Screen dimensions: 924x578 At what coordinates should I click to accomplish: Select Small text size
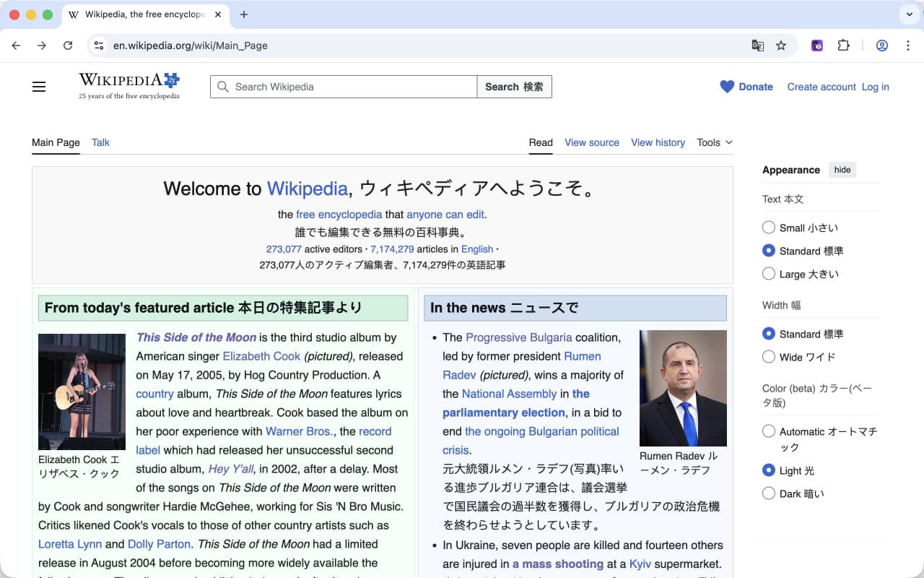769,228
